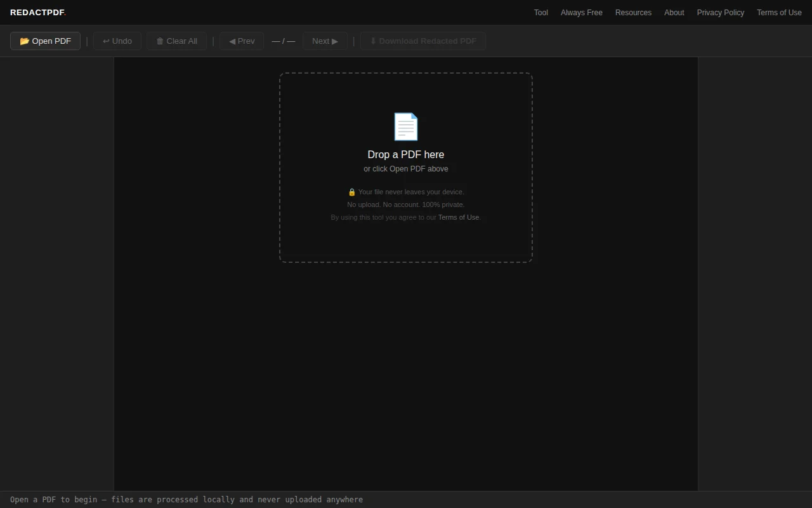Click the page counter "— / —"

[284, 41]
